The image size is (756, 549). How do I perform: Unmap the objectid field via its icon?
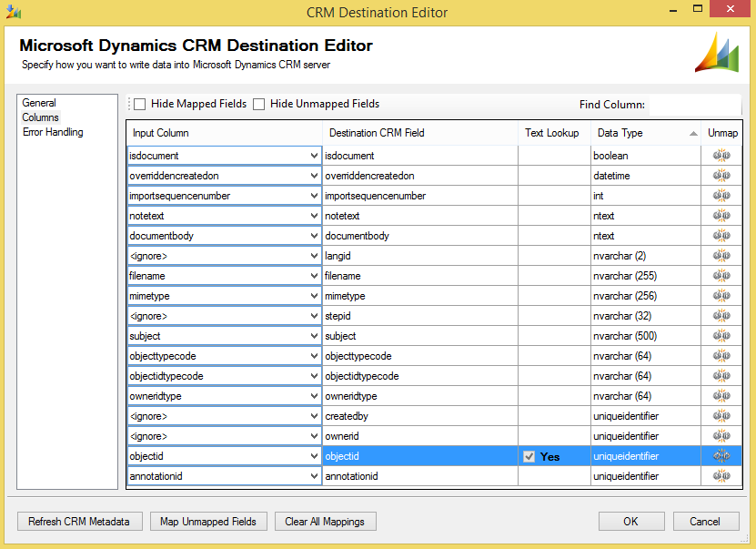pos(721,456)
